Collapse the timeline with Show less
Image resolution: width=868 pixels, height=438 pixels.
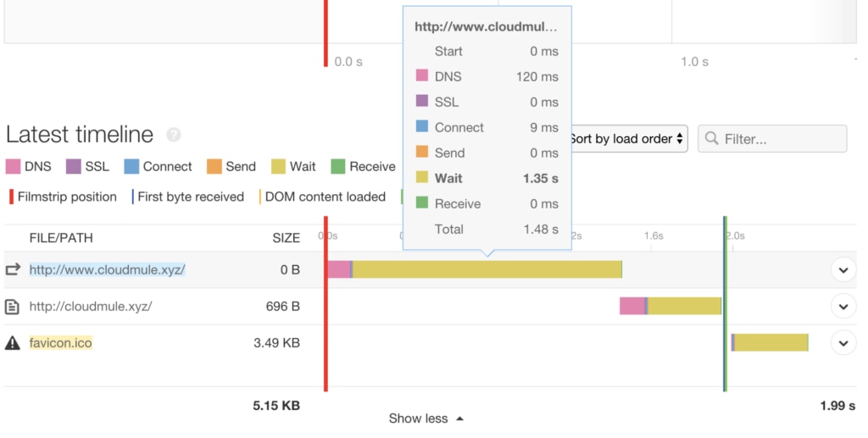point(426,419)
